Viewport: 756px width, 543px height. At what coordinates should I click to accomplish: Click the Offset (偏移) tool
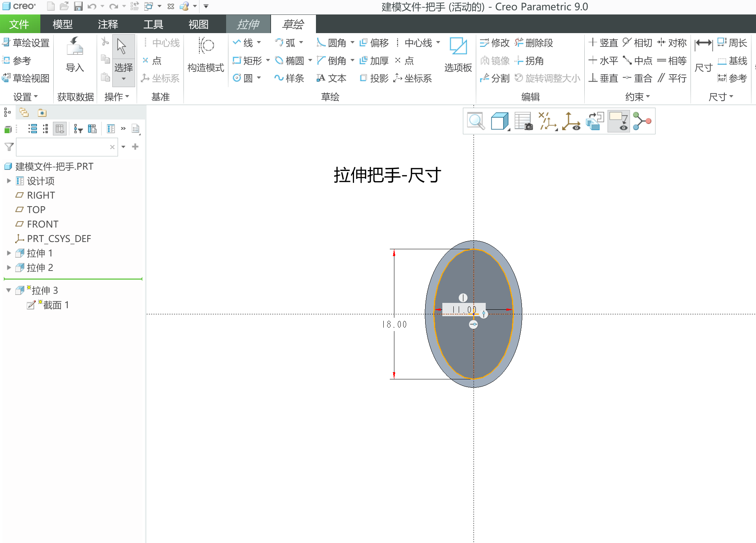(x=374, y=43)
